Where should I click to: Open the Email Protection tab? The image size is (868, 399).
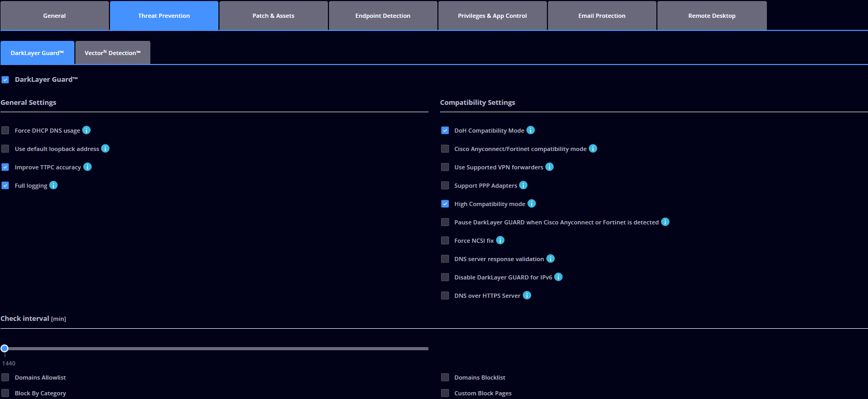coord(602,16)
